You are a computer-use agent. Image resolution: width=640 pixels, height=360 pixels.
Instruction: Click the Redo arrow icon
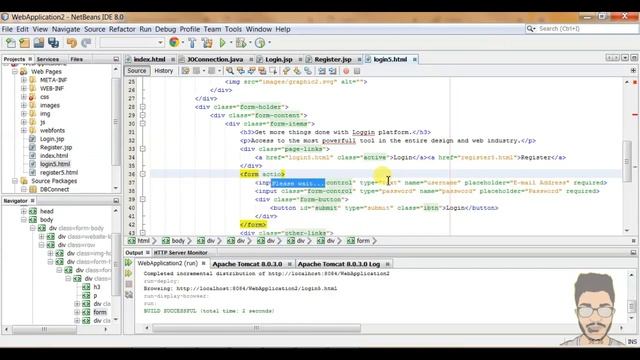tap(86, 42)
